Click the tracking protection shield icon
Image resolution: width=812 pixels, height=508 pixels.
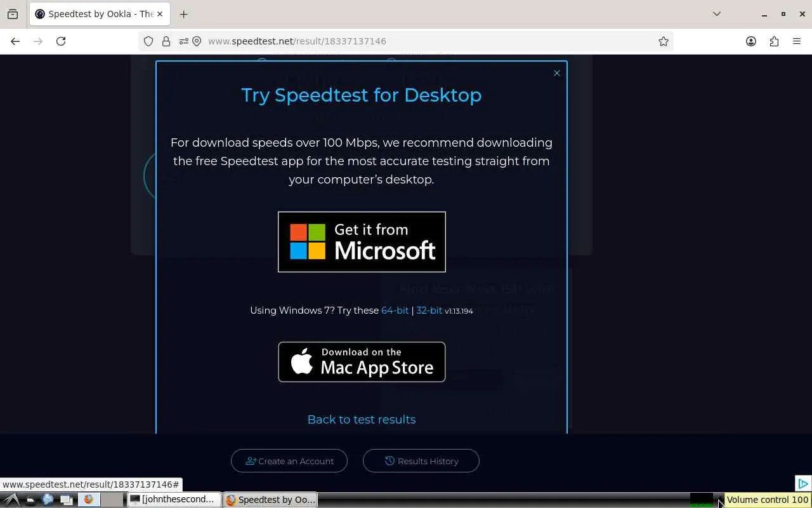[x=148, y=41]
